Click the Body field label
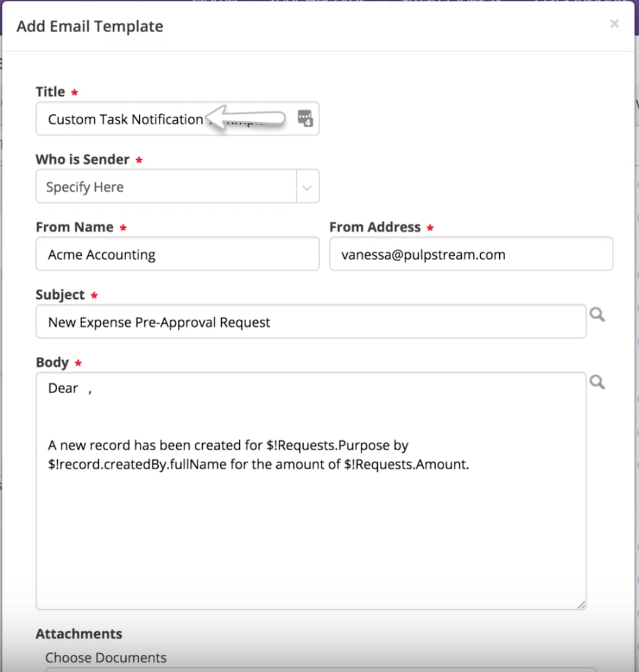639x672 pixels. pyautogui.click(x=52, y=362)
